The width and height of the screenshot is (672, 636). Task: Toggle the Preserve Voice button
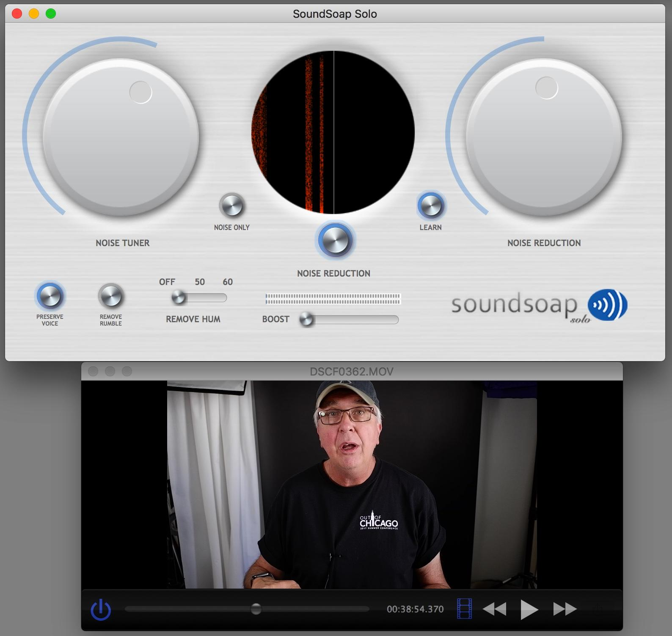pyautogui.click(x=50, y=296)
